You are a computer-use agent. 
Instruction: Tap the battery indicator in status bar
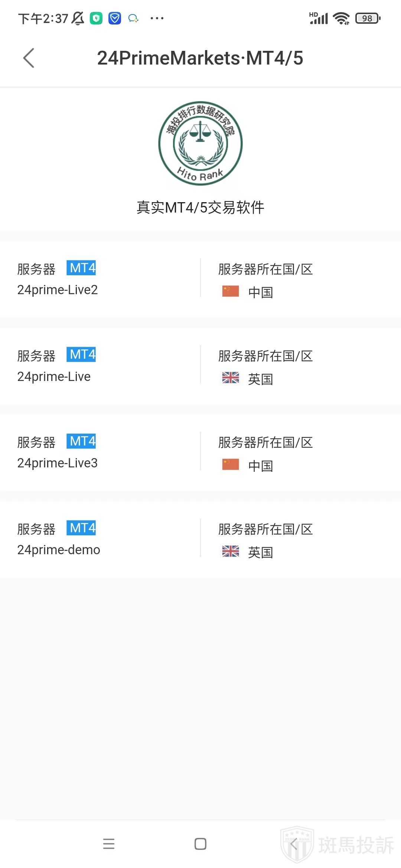click(x=368, y=18)
